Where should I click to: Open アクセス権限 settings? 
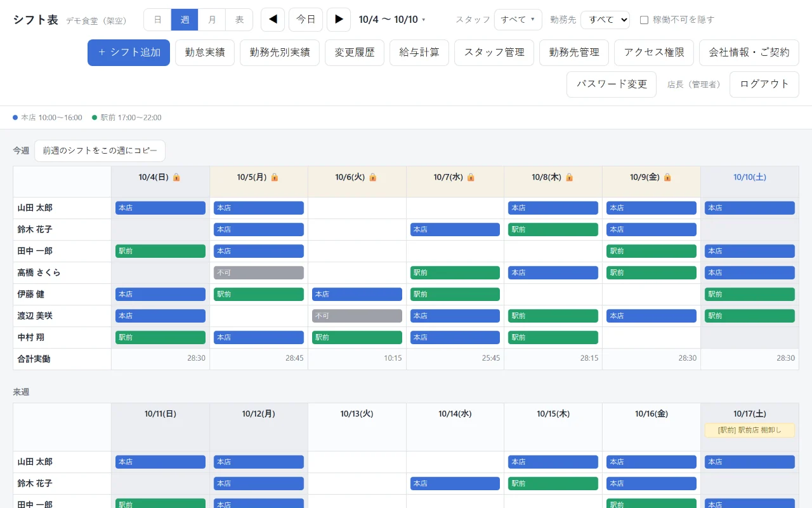654,53
